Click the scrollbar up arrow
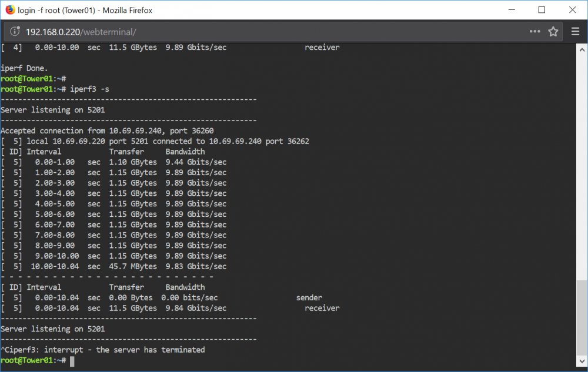This screenshot has height=372, width=588. 582,49
